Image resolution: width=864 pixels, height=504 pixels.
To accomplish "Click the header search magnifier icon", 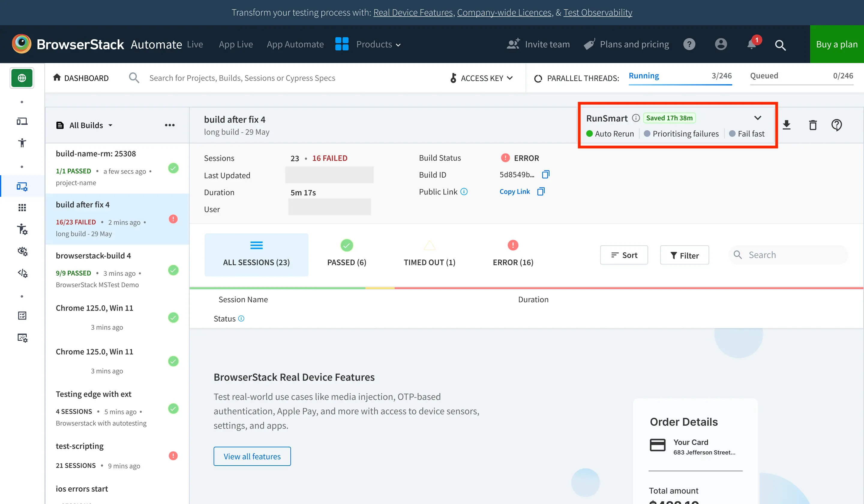I will pyautogui.click(x=780, y=45).
